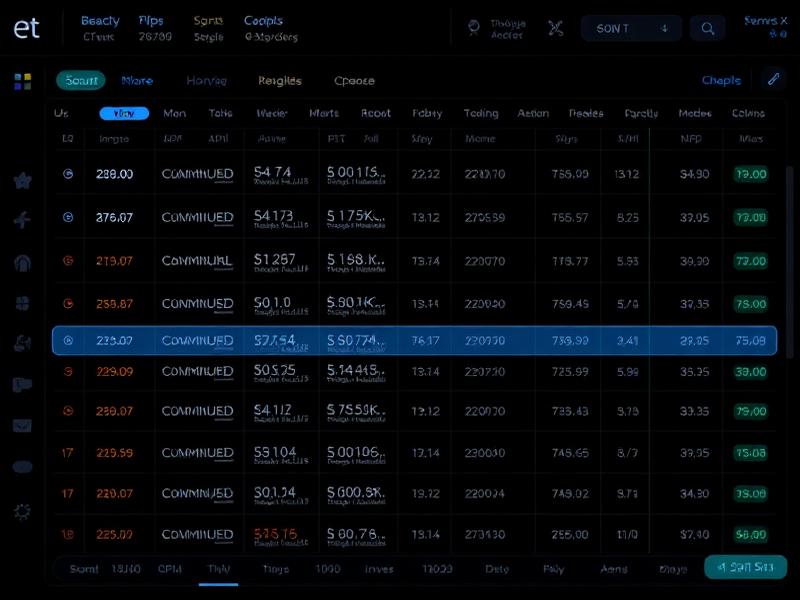Screen dimensions: 800x600
Task: Open the SON T dropdown in the header
Action: (631, 29)
